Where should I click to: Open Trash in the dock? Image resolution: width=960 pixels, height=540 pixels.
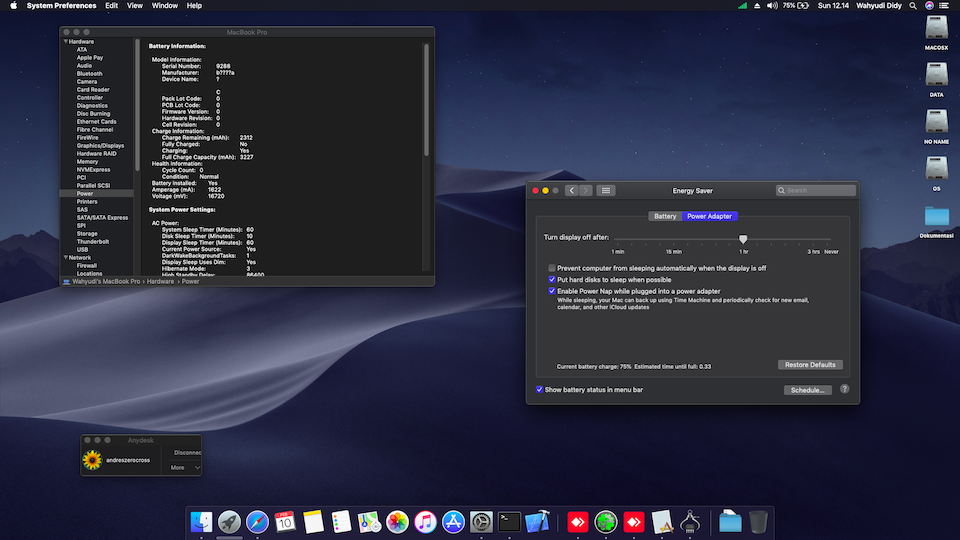point(758,522)
